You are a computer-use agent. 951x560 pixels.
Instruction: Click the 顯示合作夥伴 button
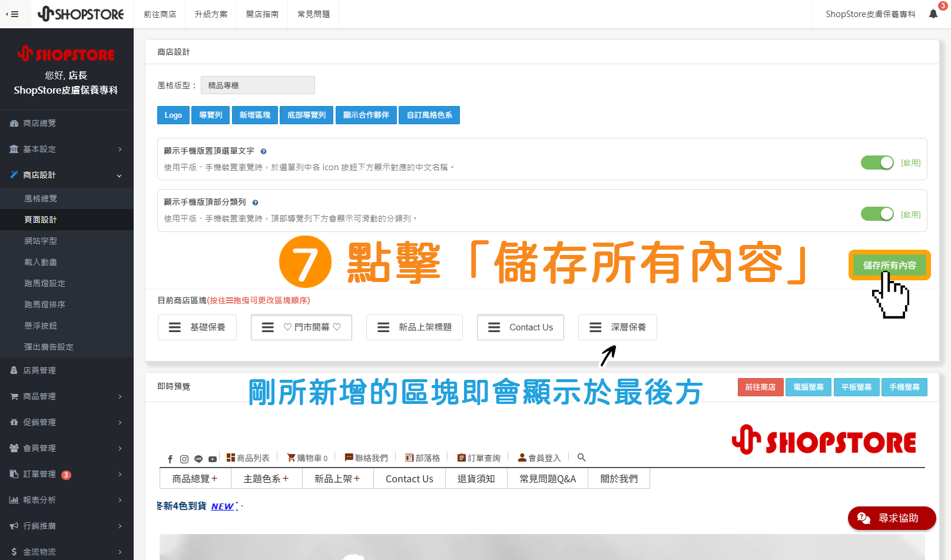tap(366, 115)
